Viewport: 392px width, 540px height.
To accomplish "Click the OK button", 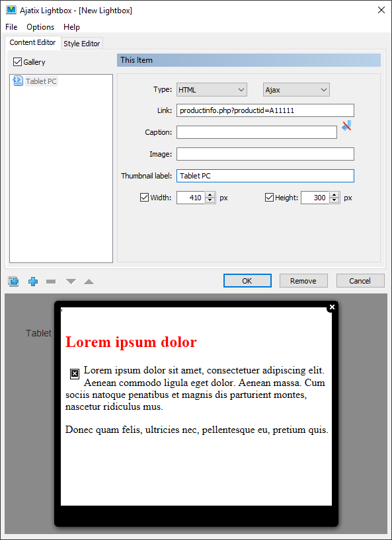I will coord(247,281).
